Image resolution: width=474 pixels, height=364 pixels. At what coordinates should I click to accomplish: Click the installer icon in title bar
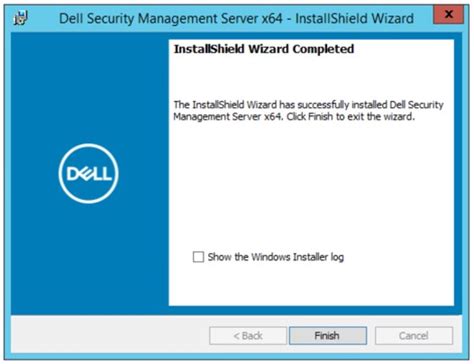21,18
